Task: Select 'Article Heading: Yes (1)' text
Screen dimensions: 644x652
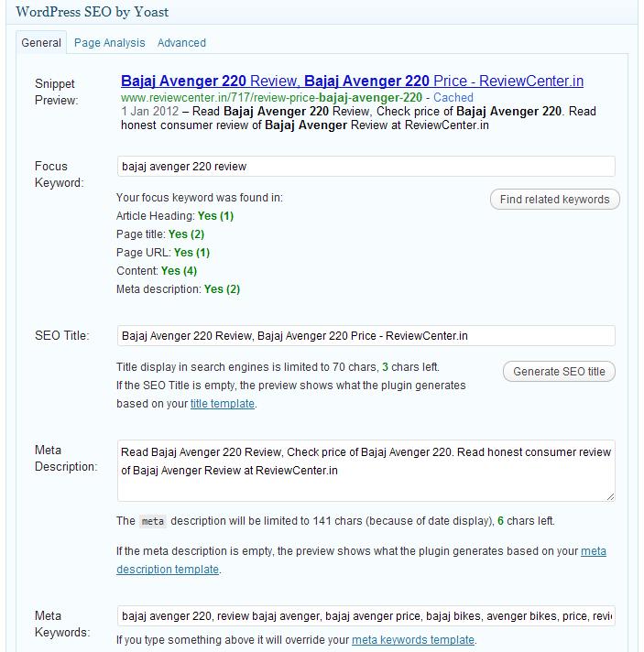Action: tap(175, 216)
